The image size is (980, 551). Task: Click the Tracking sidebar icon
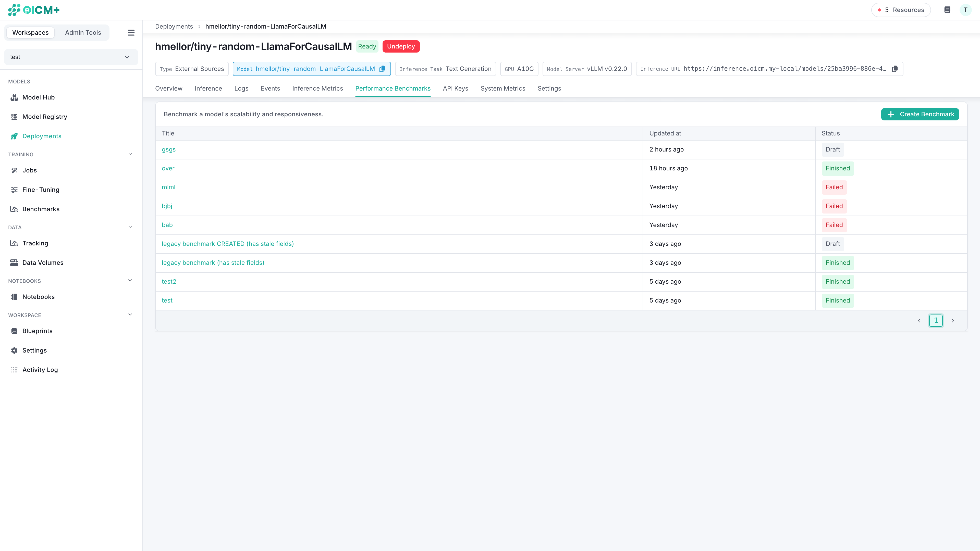pyautogui.click(x=14, y=243)
